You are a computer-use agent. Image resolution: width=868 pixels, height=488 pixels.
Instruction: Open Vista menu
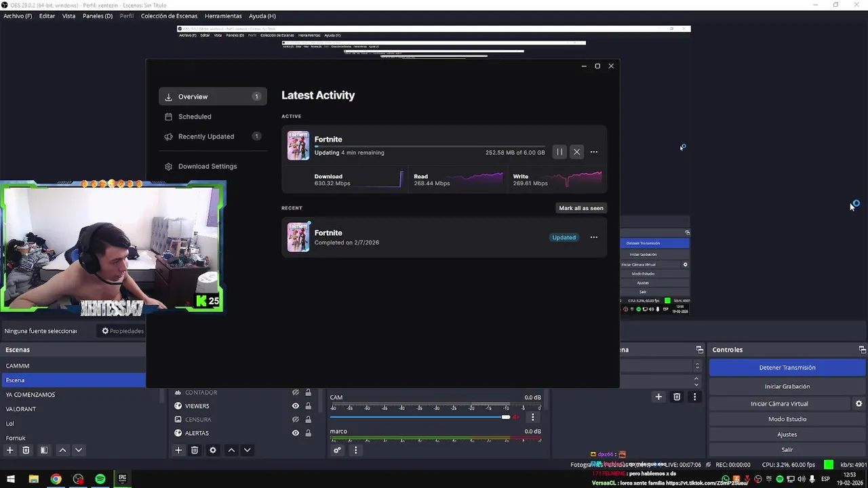(68, 16)
